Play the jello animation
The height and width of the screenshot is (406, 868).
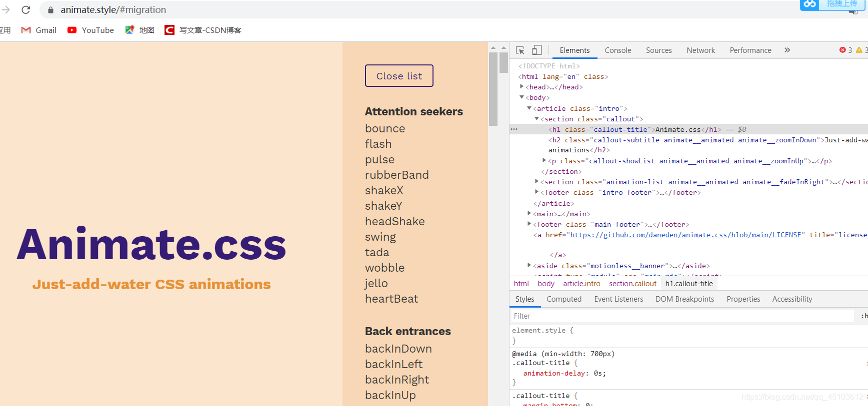376,283
